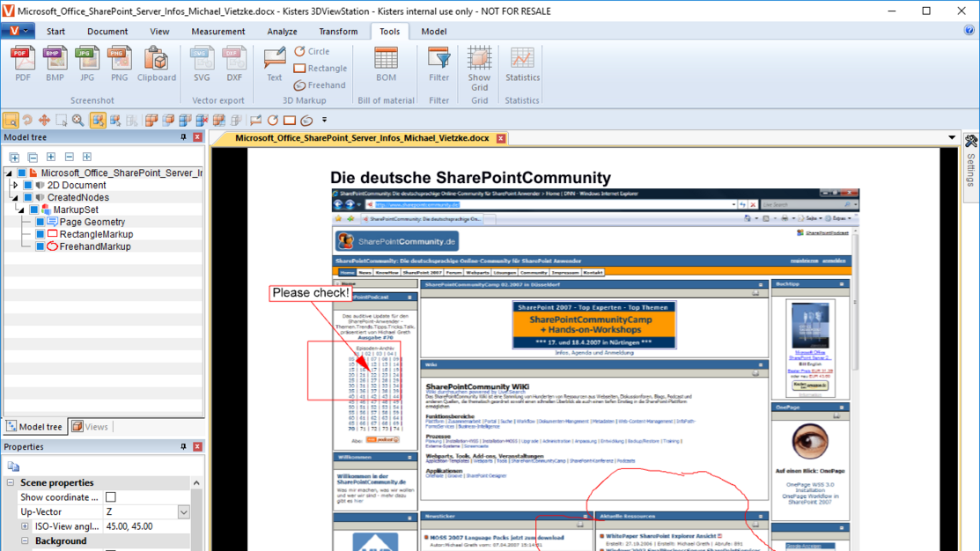980x551 pixels.
Task: Toggle Show Grid
Action: [x=479, y=69]
